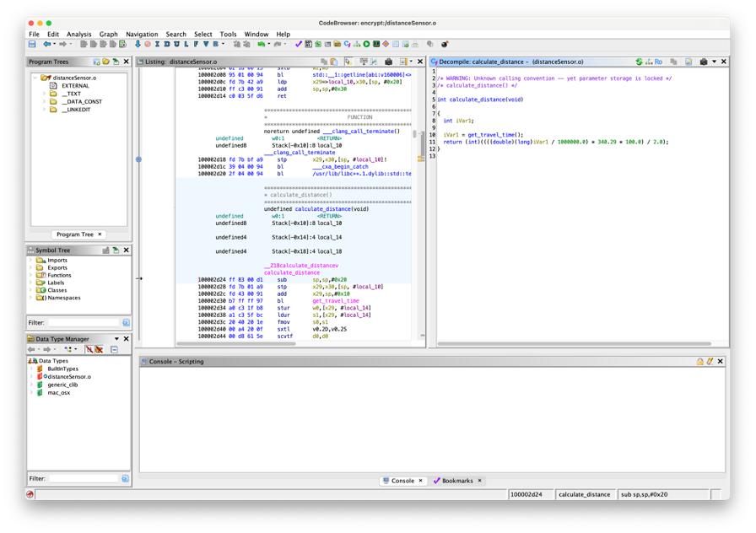Image resolution: width=756 pixels, height=533 pixels.
Task: Open the Analysis menu
Action: pyautogui.click(x=78, y=35)
